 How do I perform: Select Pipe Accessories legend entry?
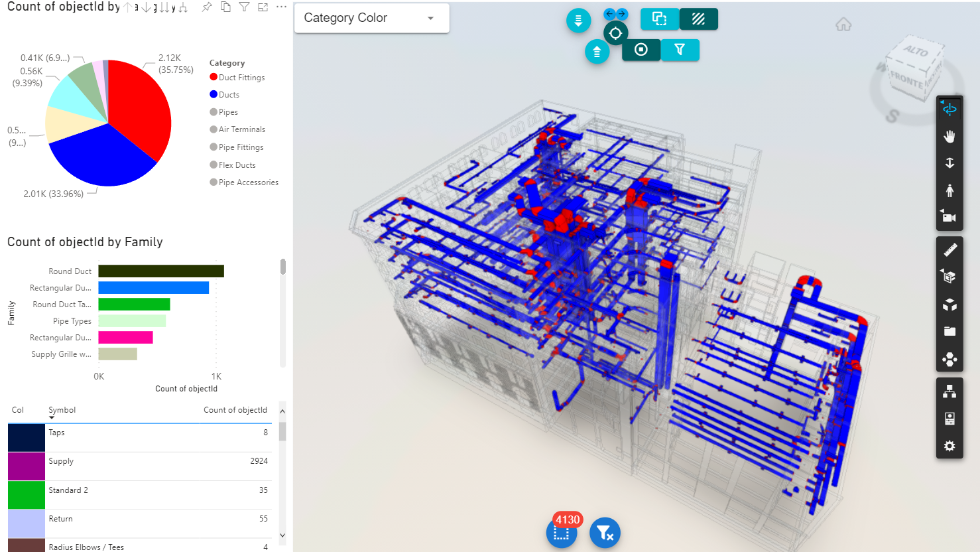[244, 182]
